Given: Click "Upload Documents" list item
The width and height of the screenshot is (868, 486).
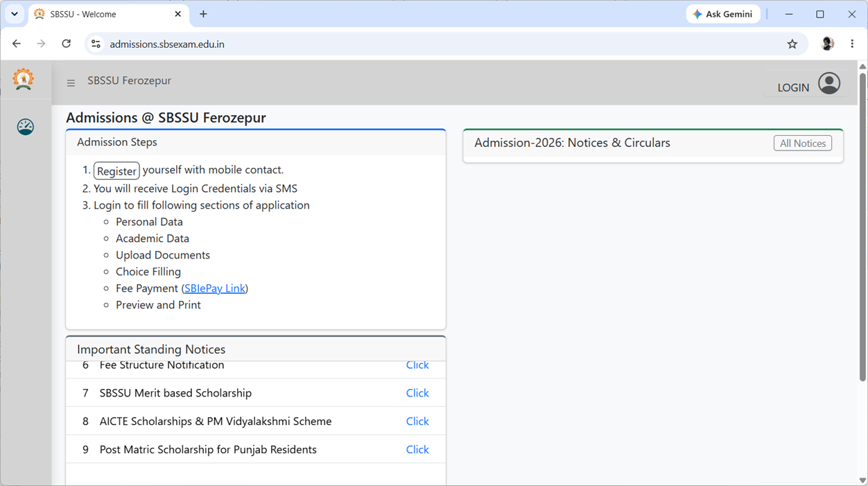Looking at the screenshot, I should 163,255.
